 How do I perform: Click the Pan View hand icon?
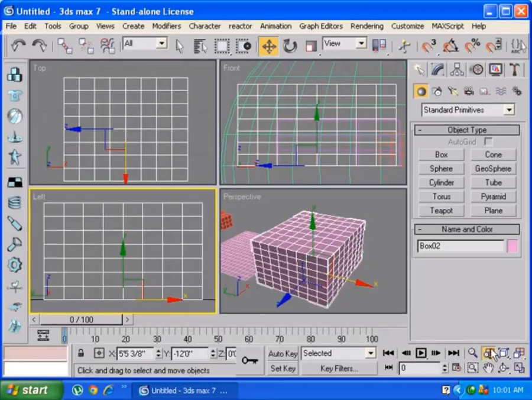click(488, 367)
